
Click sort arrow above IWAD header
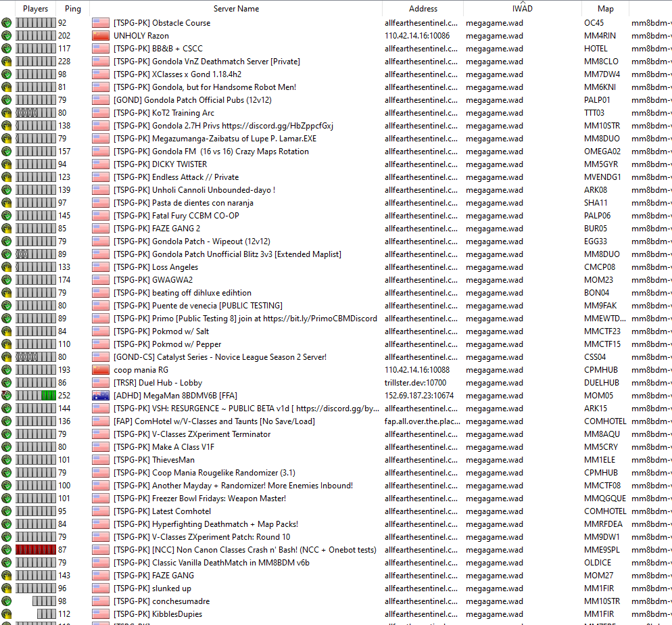click(523, 3)
